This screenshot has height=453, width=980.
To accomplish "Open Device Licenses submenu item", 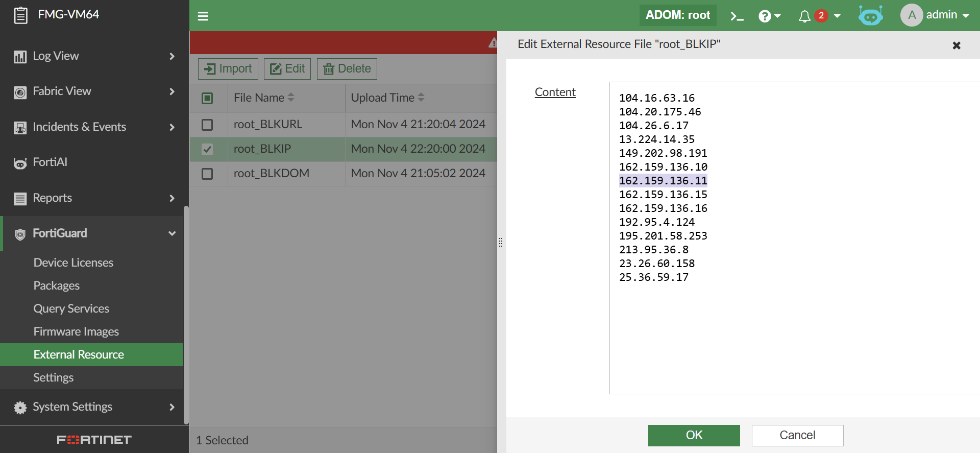I will (73, 263).
